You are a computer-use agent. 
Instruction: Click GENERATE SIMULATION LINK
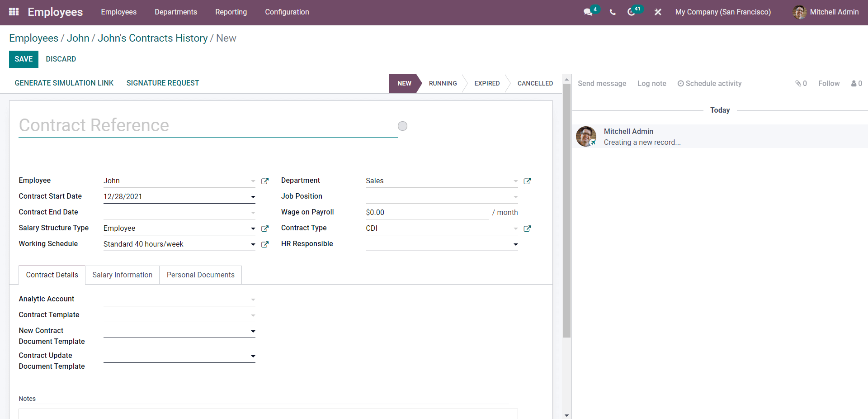coord(64,83)
